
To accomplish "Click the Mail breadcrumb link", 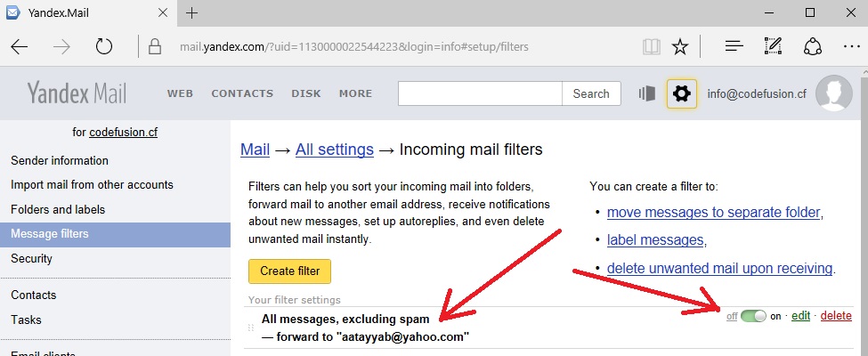I will click(x=256, y=150).
